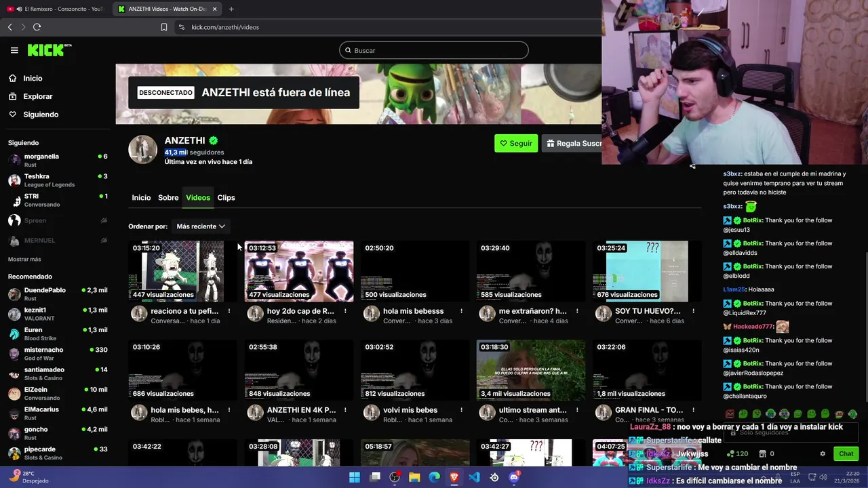This screenshot has height=488, width=868.
Task: Open options for 'reaciono a tu pefi...' video
Action: click(229, 311)
